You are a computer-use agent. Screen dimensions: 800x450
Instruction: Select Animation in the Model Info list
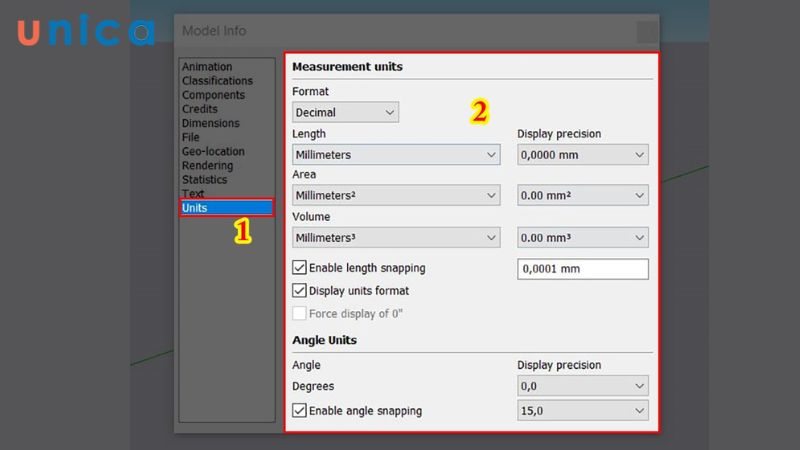[x=207, y=67]
